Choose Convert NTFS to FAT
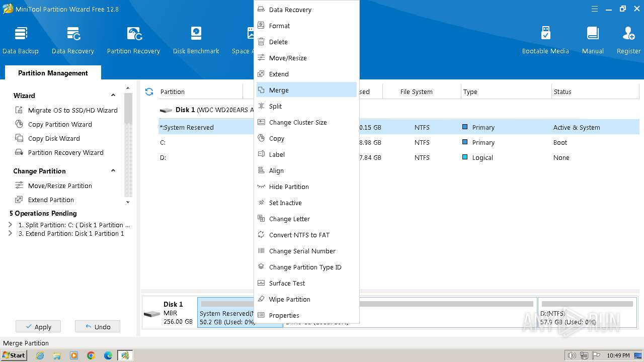The height and width of the screenshot is (362, 644). (306, 235)
